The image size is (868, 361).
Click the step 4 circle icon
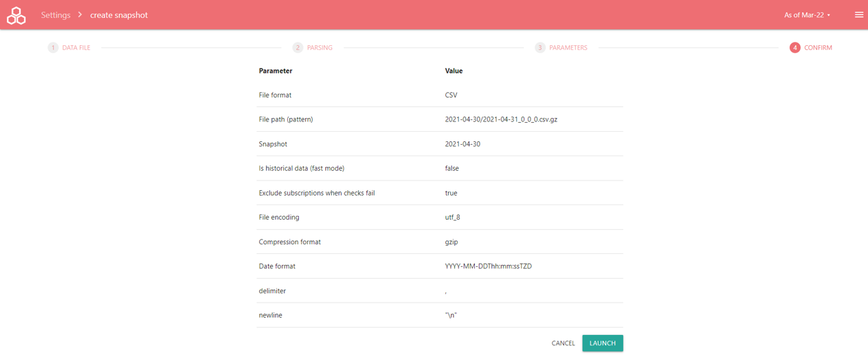pyautogui.click(x=795, y=47)
